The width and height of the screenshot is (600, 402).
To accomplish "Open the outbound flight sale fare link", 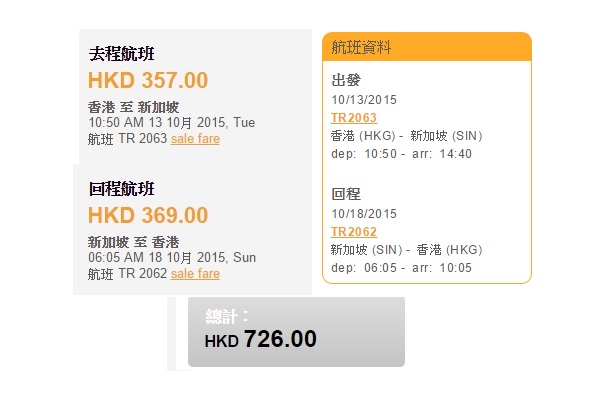I will (x=195, y=138).
